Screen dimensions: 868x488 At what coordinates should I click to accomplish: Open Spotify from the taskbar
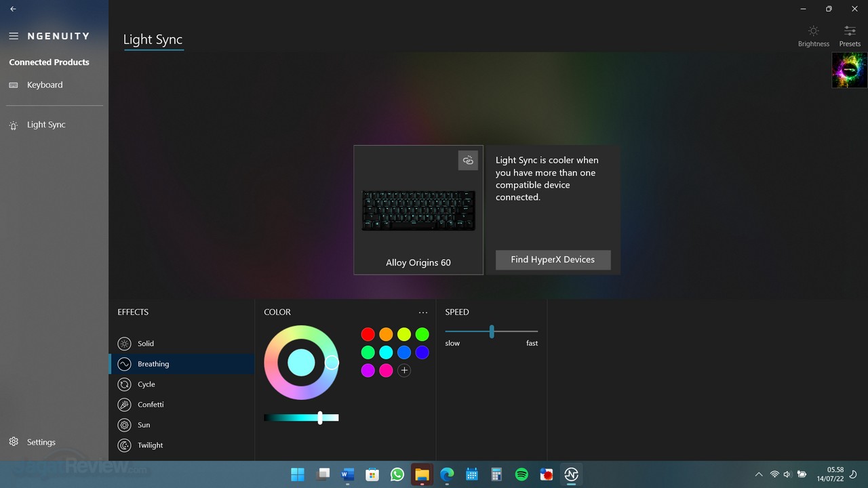click(521, 474)
